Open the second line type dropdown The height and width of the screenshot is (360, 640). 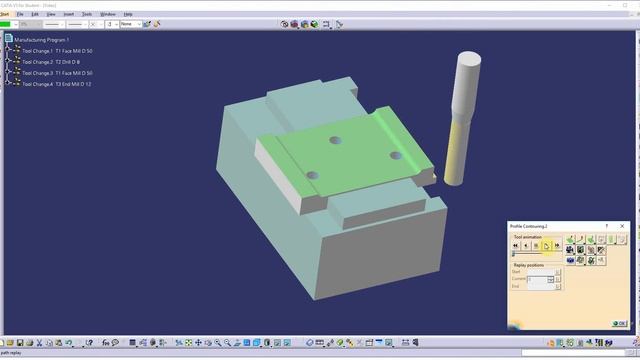click(77, 24)
